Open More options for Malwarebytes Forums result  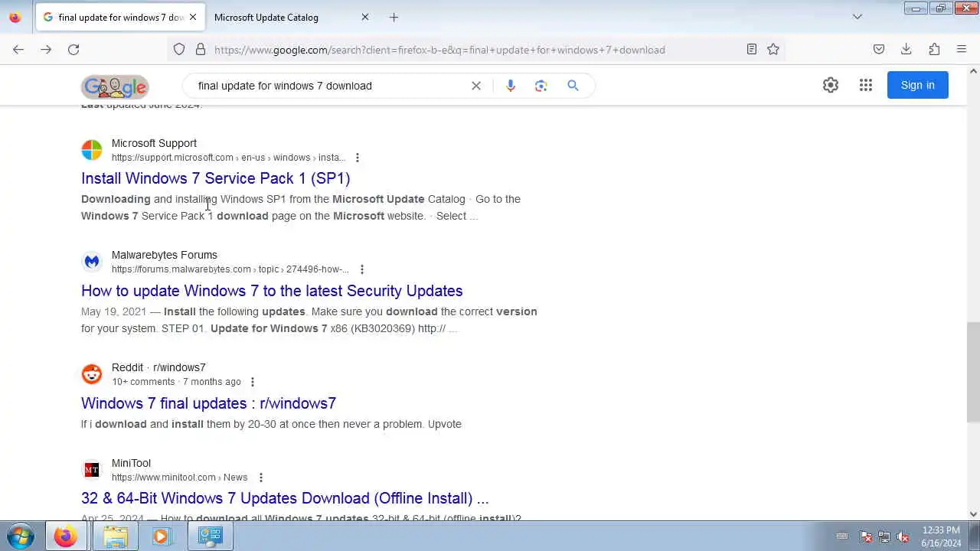pyautogui.click(x=361, y=269)
